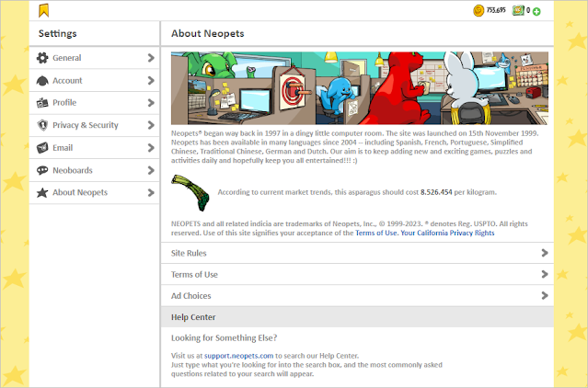Open General settings menu item
The image size is (588, 388).
95,58
